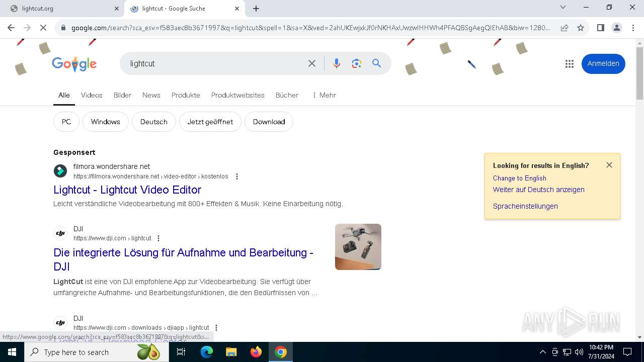This screenshot has height=362, width=644.
Task: Switch to Produkte results tab
Action: [x=186, y=95]
